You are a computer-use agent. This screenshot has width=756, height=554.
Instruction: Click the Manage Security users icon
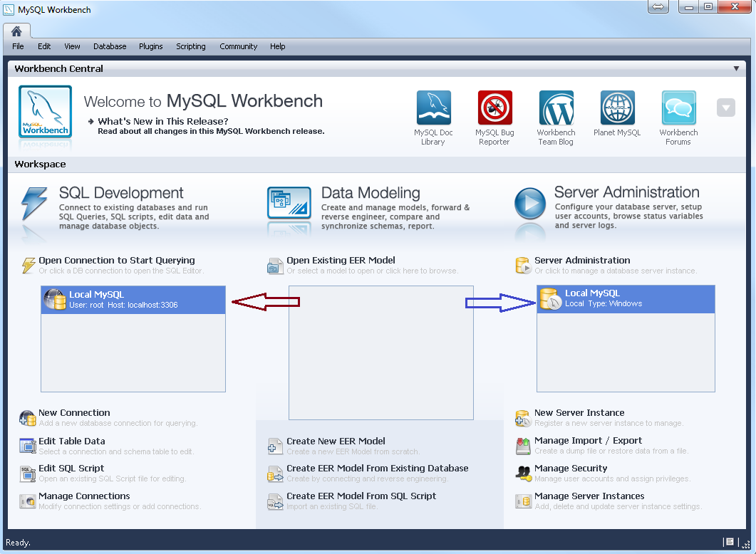(x=523, y=474)
